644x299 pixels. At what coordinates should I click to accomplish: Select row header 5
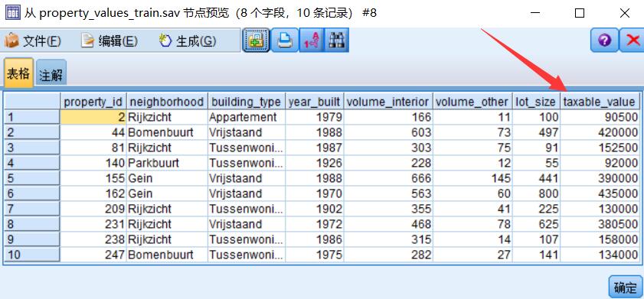coord(32,178)
